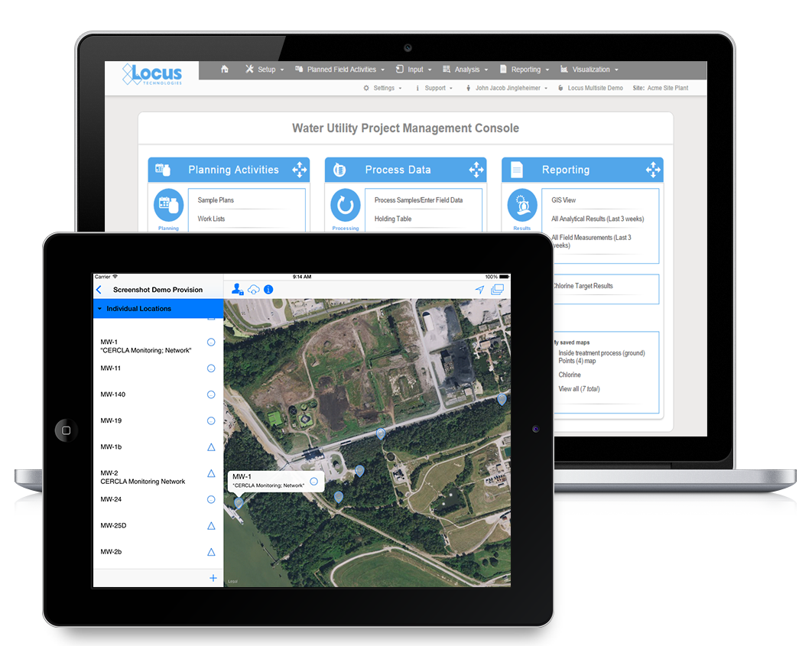The height and width of the screenshot is (646, 812).
Task: Select the triangle marker beside MW-25D
Action: click(x=211, y=526)
